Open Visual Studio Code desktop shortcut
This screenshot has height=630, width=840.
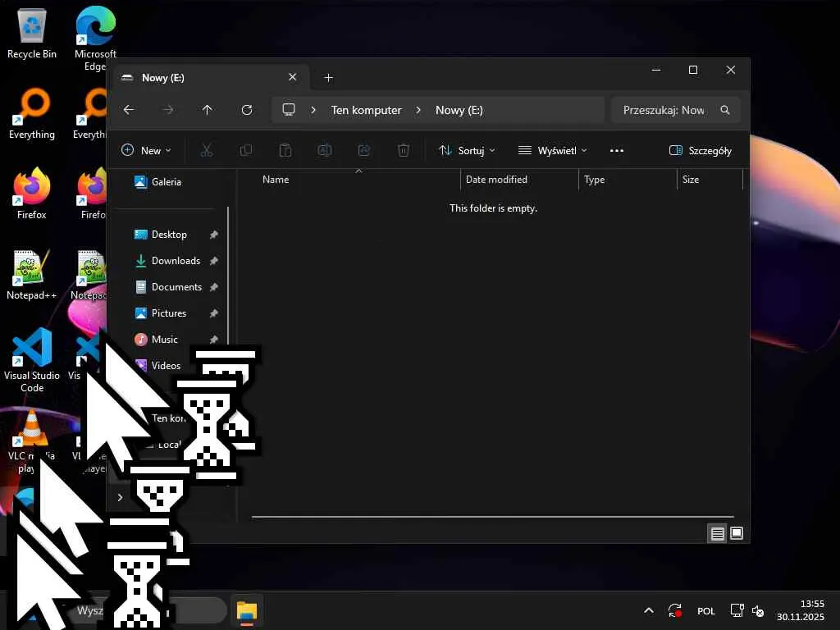point(32,361)
